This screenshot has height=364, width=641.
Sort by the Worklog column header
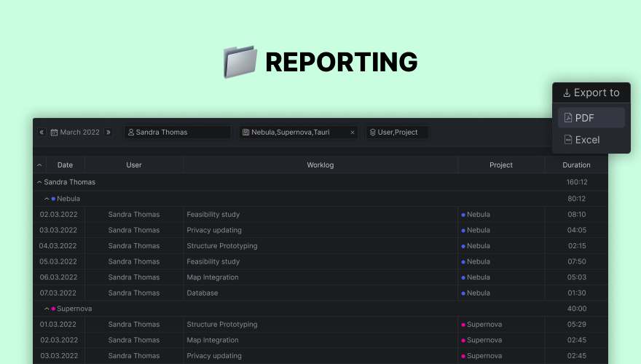click(x=320, y=165)
